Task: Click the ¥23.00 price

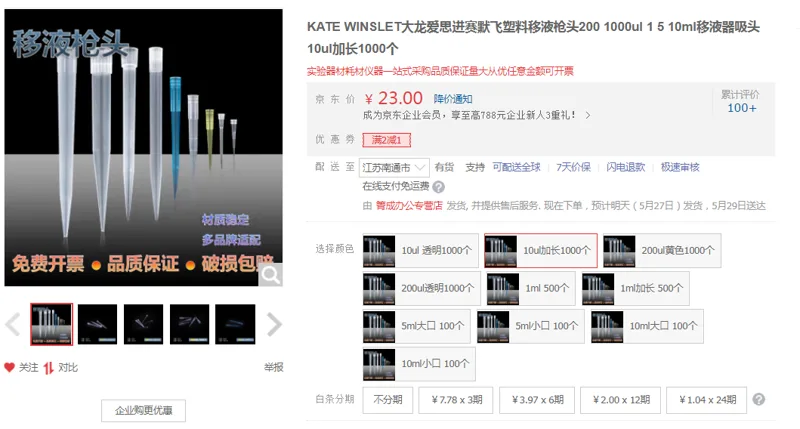Action: point(394,98)
